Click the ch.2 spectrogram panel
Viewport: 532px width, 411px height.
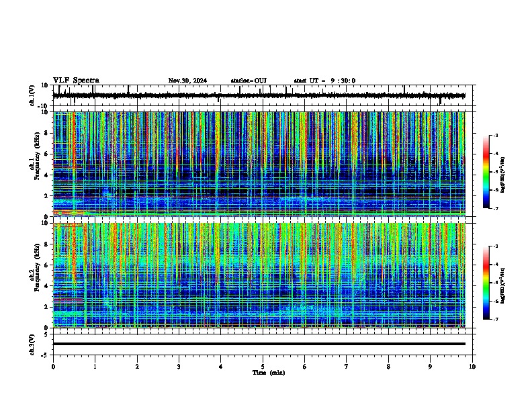coord(259,275)
